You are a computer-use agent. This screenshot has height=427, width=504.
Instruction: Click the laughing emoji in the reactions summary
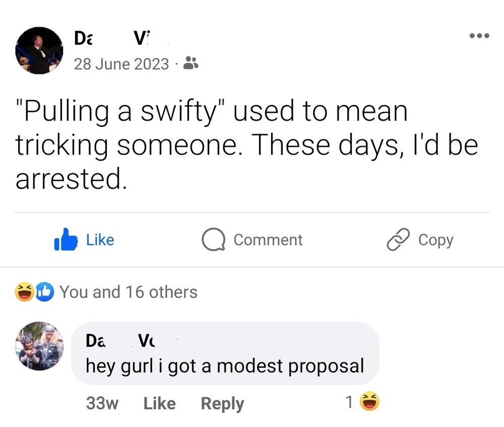25,292
